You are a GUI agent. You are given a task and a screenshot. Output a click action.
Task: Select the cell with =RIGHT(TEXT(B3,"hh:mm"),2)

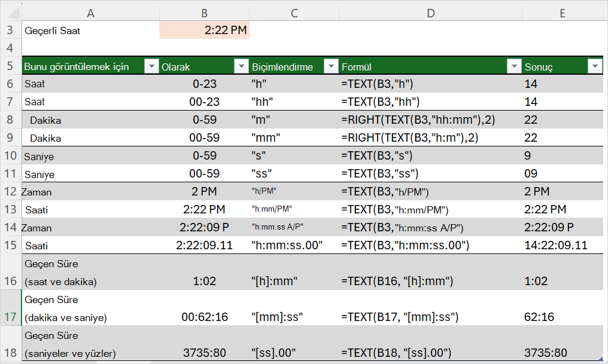coord(430,120)
